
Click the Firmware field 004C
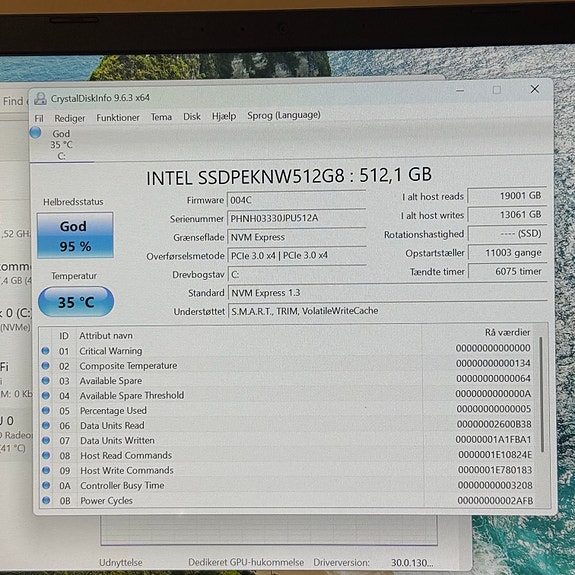(296, 200)
